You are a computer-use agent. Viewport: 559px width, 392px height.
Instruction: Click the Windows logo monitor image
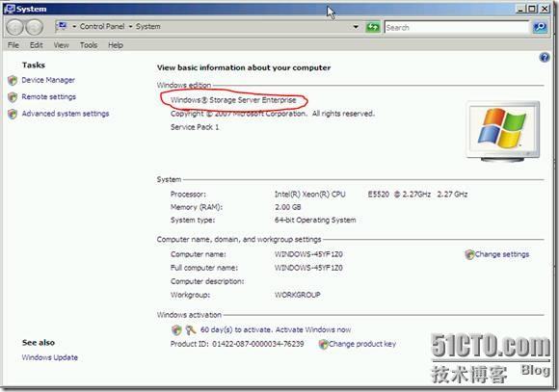(x=503, y=132)
